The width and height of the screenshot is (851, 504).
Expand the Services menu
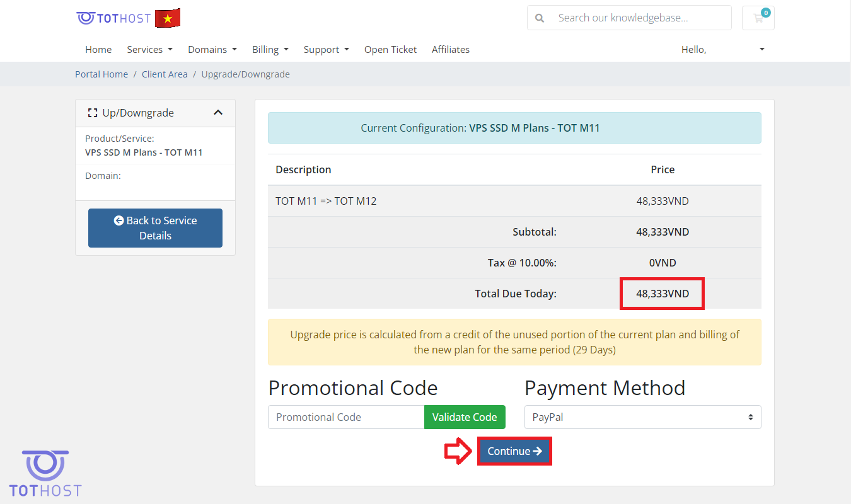pyautogui.click(x=149, y=50)
